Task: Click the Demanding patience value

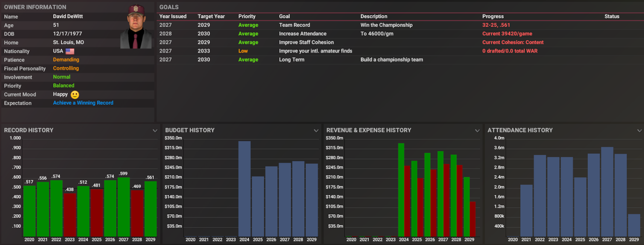Action: point(66,60)
